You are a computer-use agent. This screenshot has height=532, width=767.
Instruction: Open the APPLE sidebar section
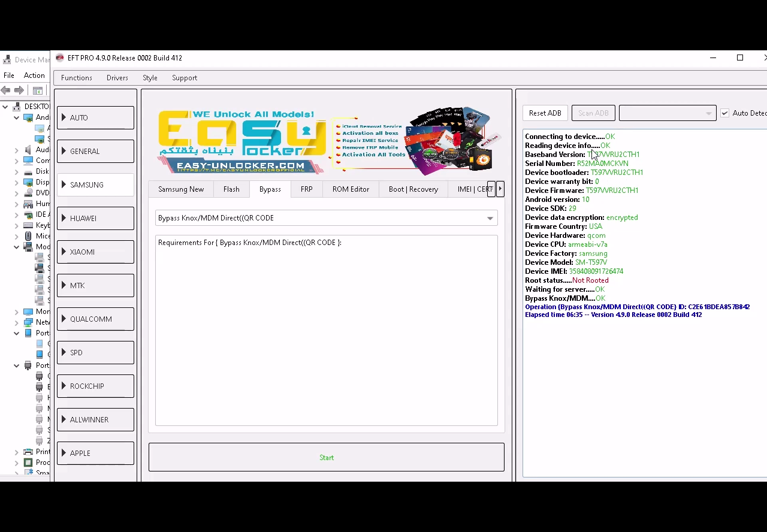(x=95, y=454)
